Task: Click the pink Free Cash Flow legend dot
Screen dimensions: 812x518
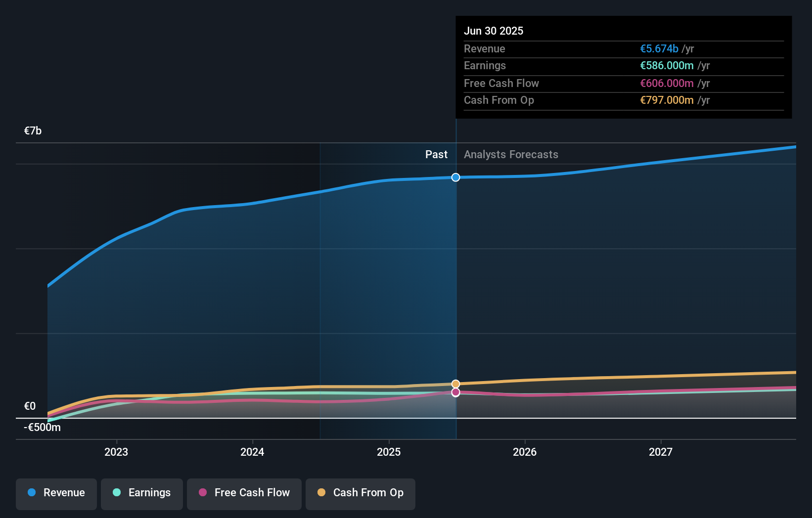Action: coord(204,493)
